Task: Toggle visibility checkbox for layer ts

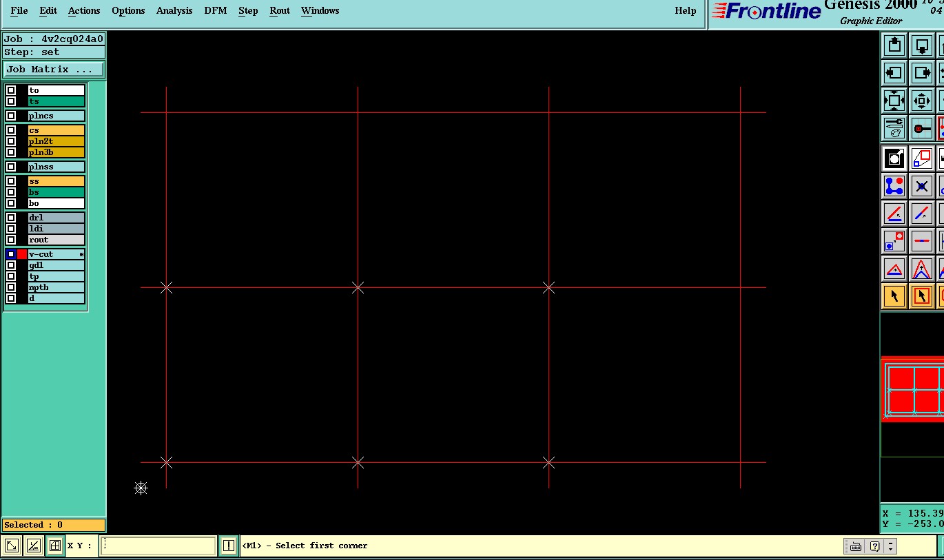Action: 11,101
